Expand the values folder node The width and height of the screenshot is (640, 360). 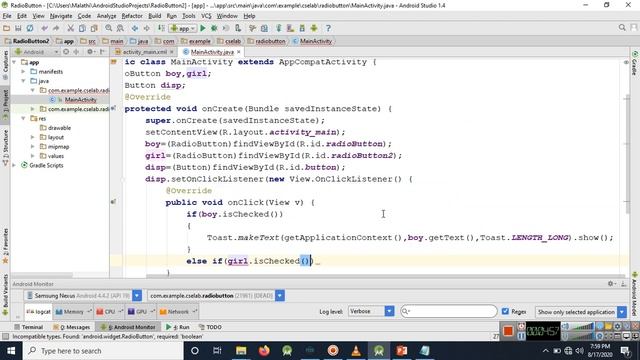point(33,156)
